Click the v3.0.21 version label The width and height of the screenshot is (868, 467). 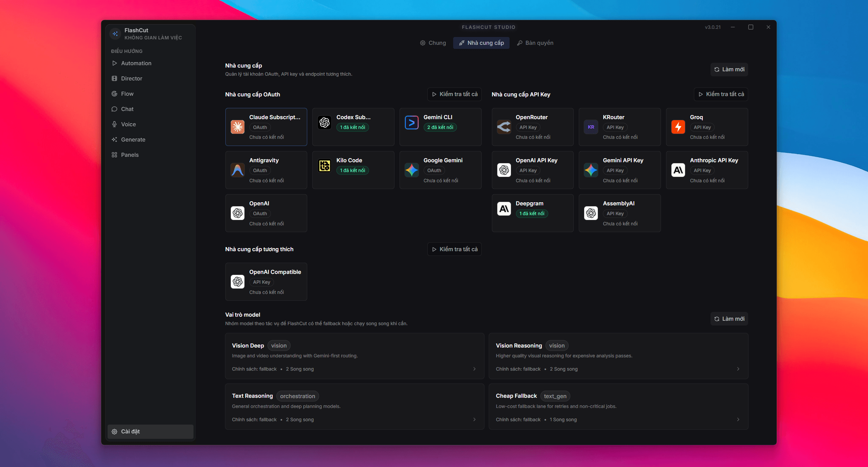[713, 27]
